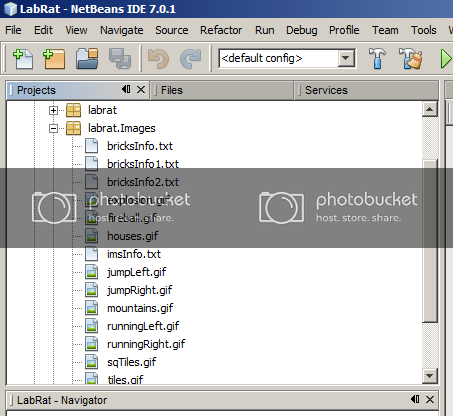453x416 pixels.
Task: Click the scrollbar down arrow in Projects
Action: (429, 376)
